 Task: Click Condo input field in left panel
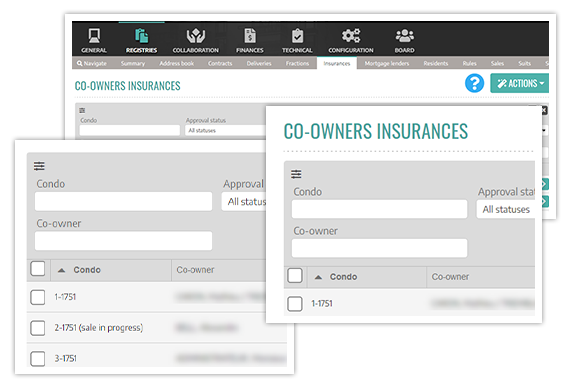point(124,201)
